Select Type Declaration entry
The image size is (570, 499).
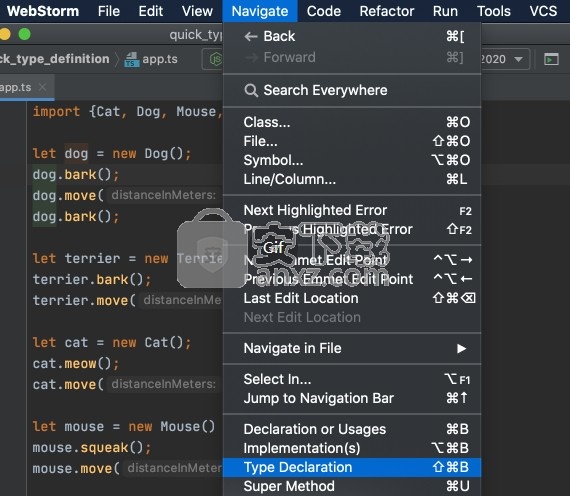(352, 467)
